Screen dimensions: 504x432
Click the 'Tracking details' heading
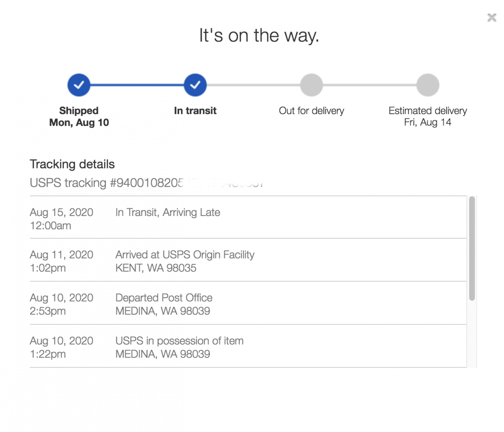pos(72,164)
